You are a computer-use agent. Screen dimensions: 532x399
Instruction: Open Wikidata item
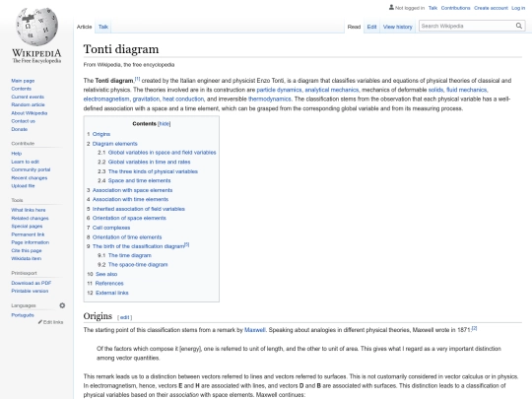click(27, 258)
